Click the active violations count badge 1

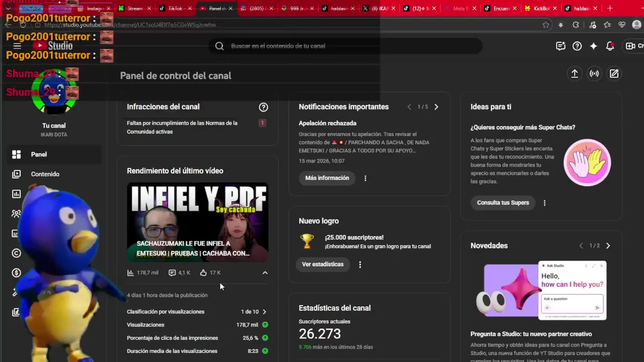tap(262, 123)
